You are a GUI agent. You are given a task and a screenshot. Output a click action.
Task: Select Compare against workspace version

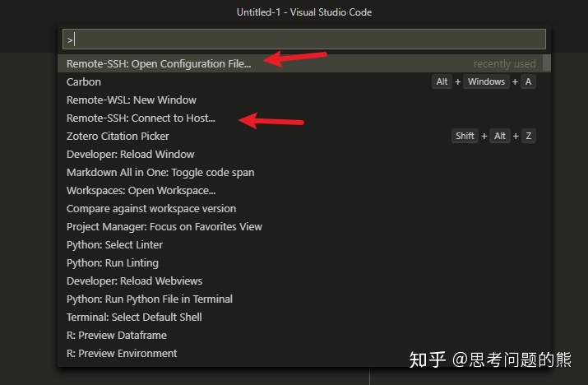pos(304,208)
